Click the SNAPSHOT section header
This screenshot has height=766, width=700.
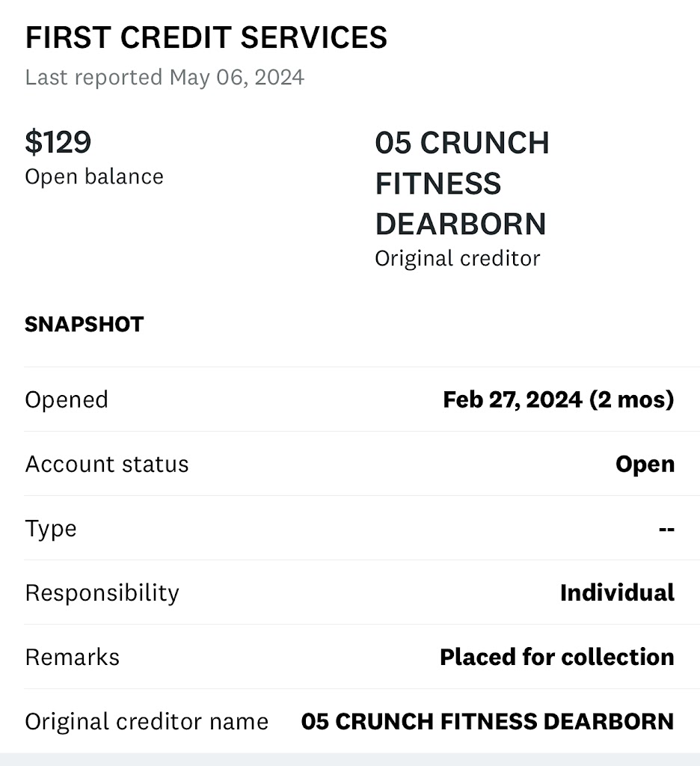point(84,325)
